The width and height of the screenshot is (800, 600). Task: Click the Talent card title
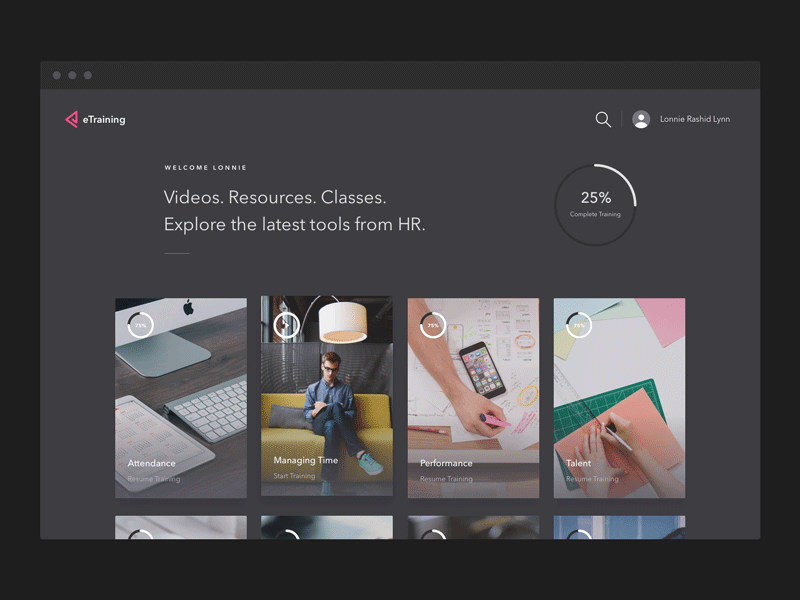(578, 463)
